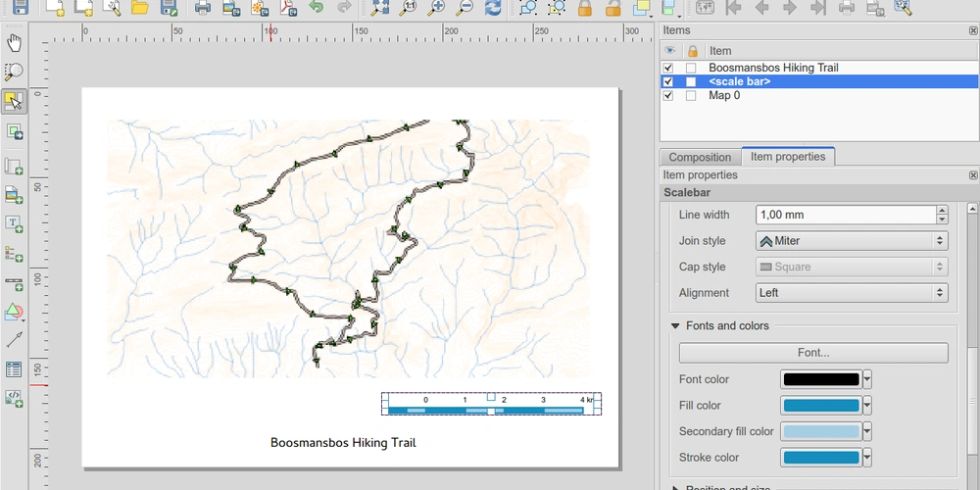Redo the last undone change
Screen dimensions: 980x490
344,7
